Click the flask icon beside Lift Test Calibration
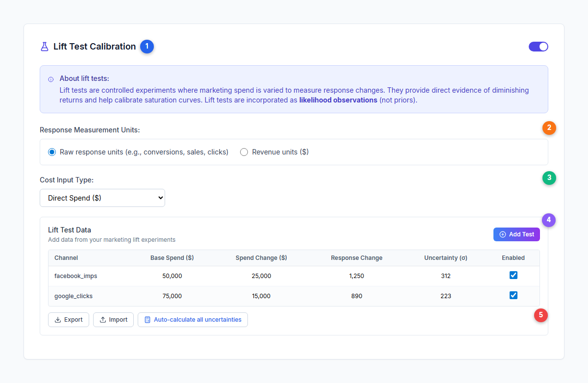This screenshot has width=588, height=383. pos(45,47)
